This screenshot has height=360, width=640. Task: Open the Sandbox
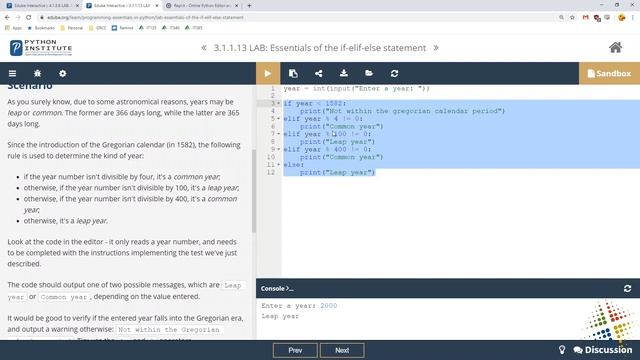coord(609,73)
